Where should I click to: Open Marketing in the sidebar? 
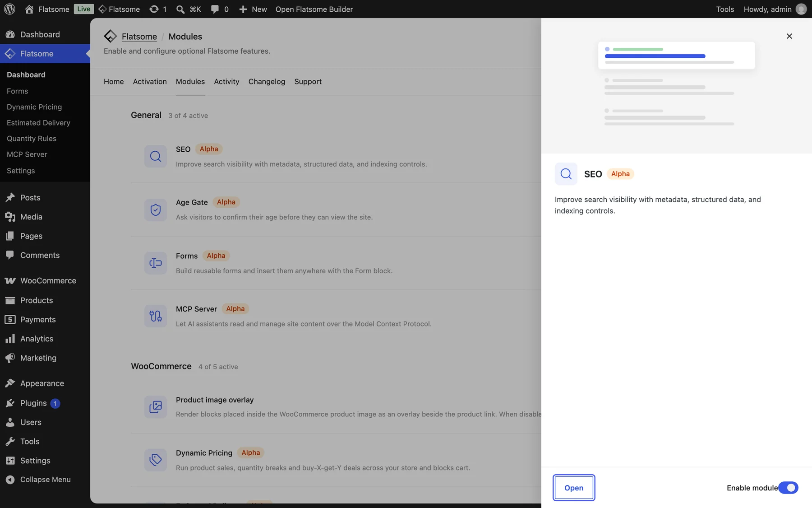pyautogui.click(x=45, y=358)
